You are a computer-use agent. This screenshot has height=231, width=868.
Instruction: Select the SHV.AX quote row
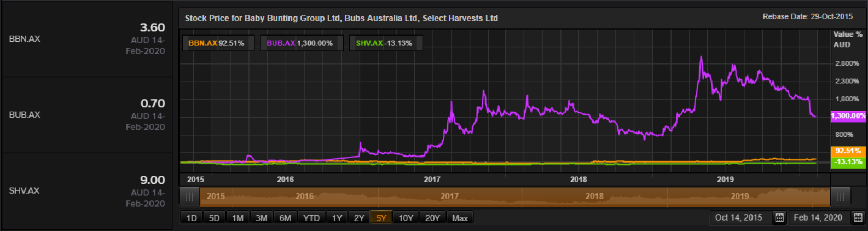point(86,191)
